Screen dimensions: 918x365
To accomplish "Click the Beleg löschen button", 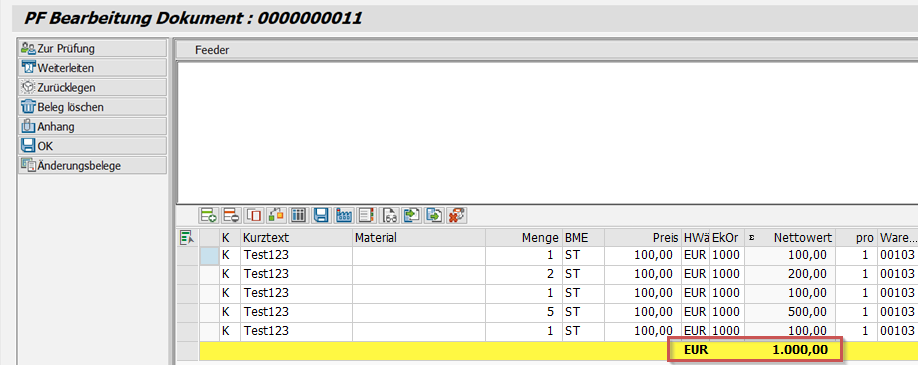I will (x=93, y=107).
